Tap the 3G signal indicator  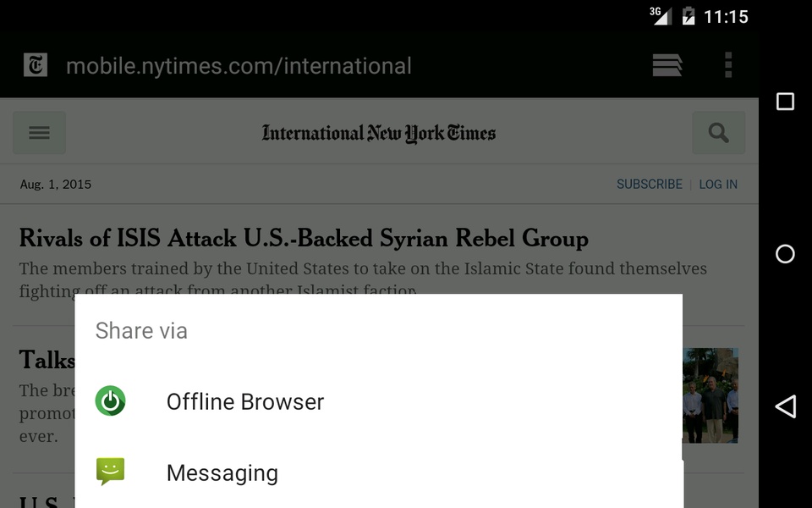(x=661, y=15)
